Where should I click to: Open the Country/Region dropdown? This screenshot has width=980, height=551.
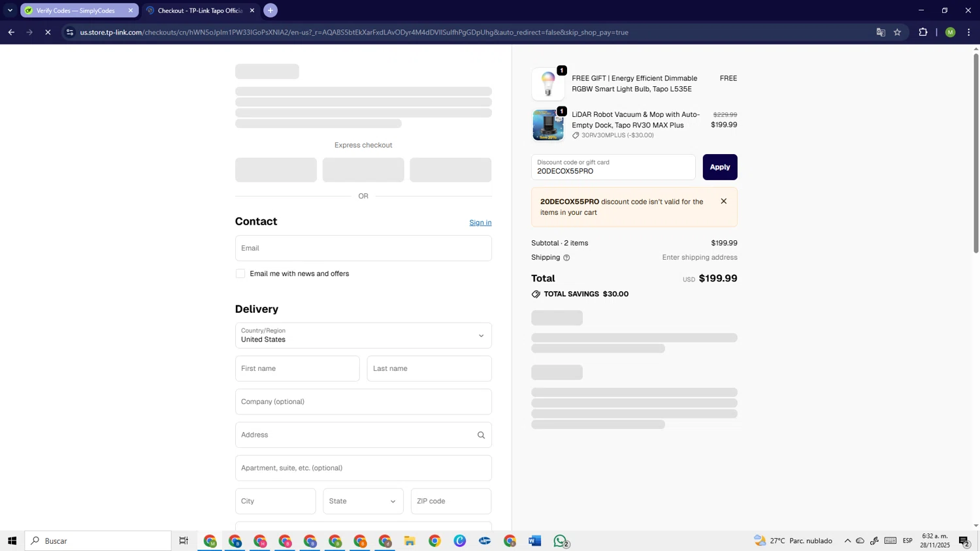click(x=363, y=336)
